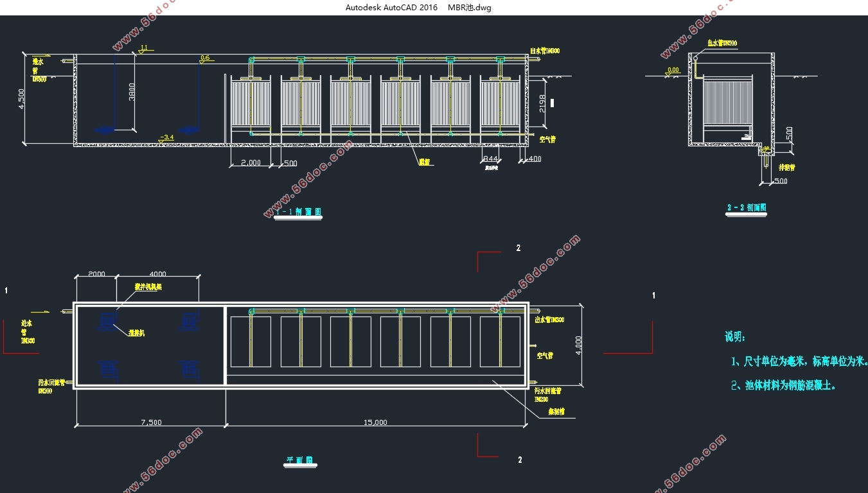Click the 进水管 label in the plan view
The height and width of the screenshot is (493, 868).
pyautogui.click(x=27, y=333)
